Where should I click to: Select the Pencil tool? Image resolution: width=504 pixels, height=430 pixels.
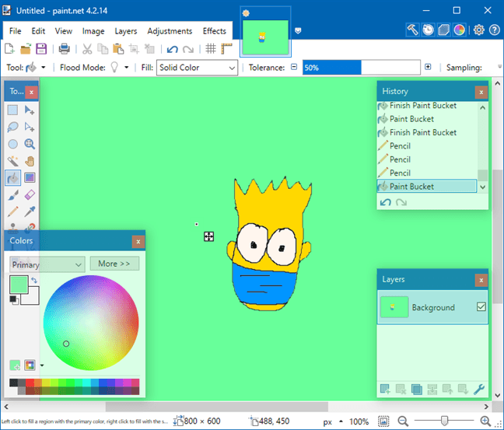click(x=13, y=212)
